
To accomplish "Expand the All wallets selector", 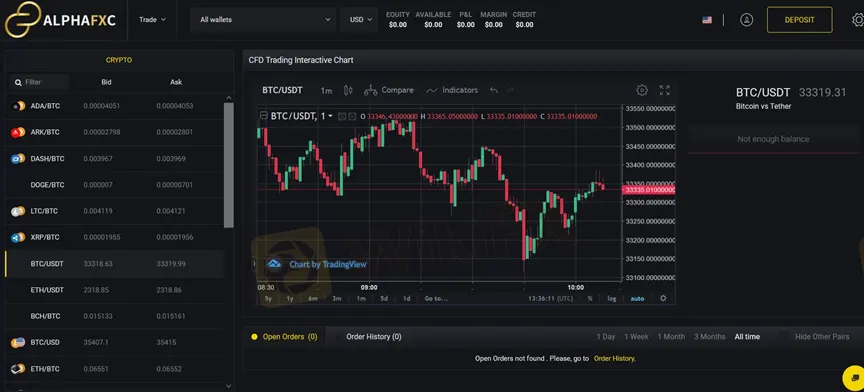I will [263, 19].
